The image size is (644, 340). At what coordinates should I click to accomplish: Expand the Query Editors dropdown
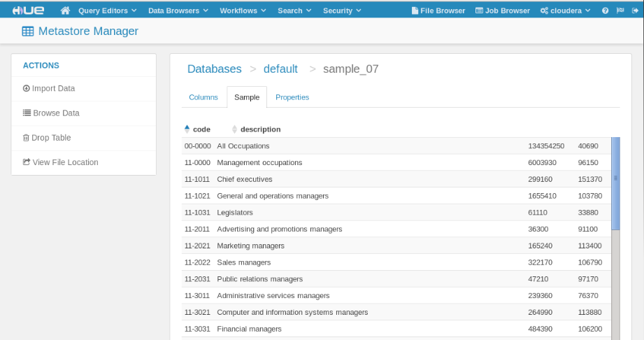coord(108,10)
